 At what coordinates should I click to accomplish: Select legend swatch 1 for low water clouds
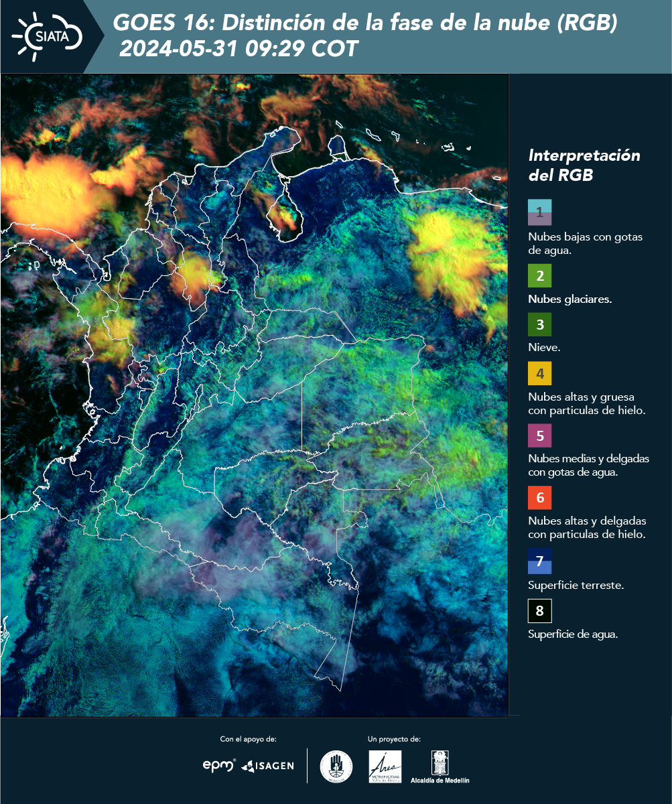pyautogui.click(x=539, y=212)
